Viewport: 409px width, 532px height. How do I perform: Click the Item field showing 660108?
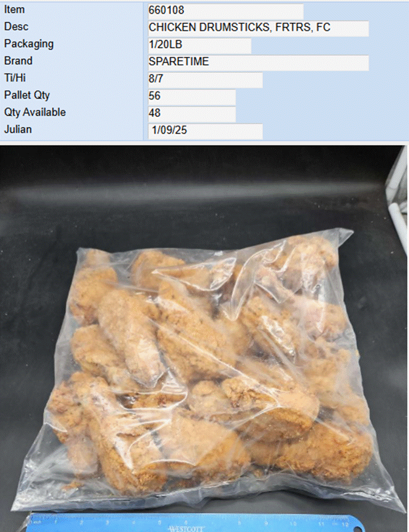[226, 11]
